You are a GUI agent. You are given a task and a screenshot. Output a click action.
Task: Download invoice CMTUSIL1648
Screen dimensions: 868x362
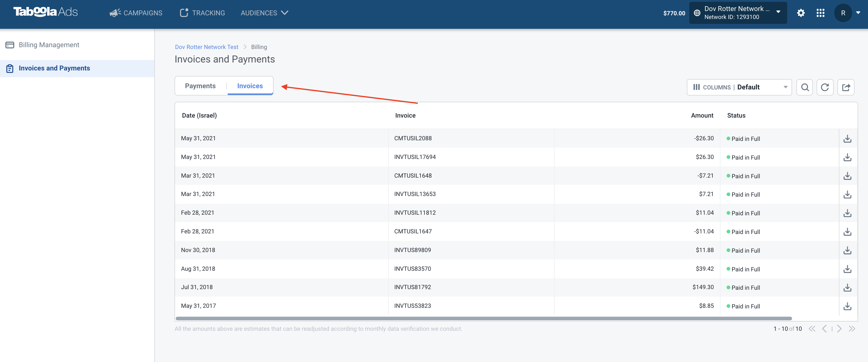847,176
